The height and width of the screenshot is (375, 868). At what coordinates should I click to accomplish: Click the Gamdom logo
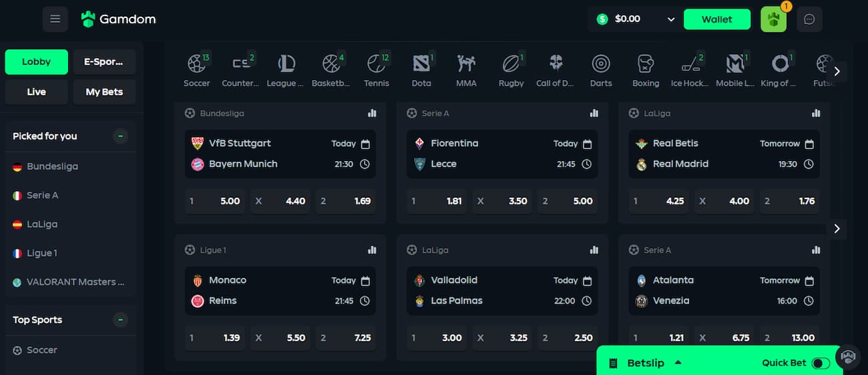coord(118,19)
